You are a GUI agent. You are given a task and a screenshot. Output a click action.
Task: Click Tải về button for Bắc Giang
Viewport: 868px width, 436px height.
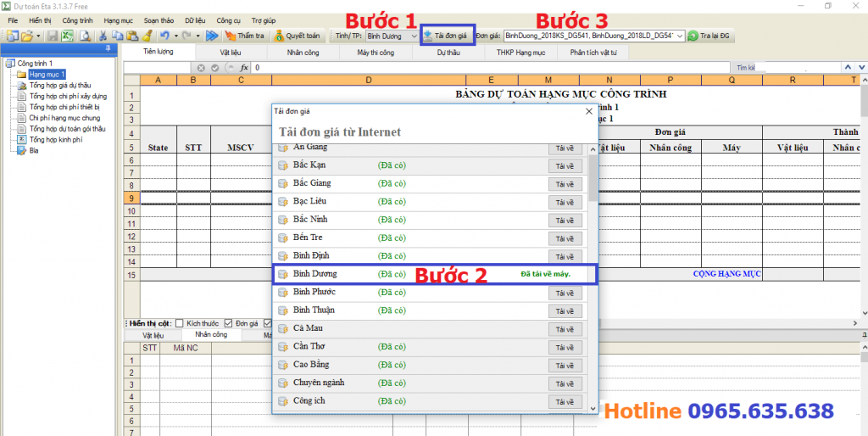point(565,184)
